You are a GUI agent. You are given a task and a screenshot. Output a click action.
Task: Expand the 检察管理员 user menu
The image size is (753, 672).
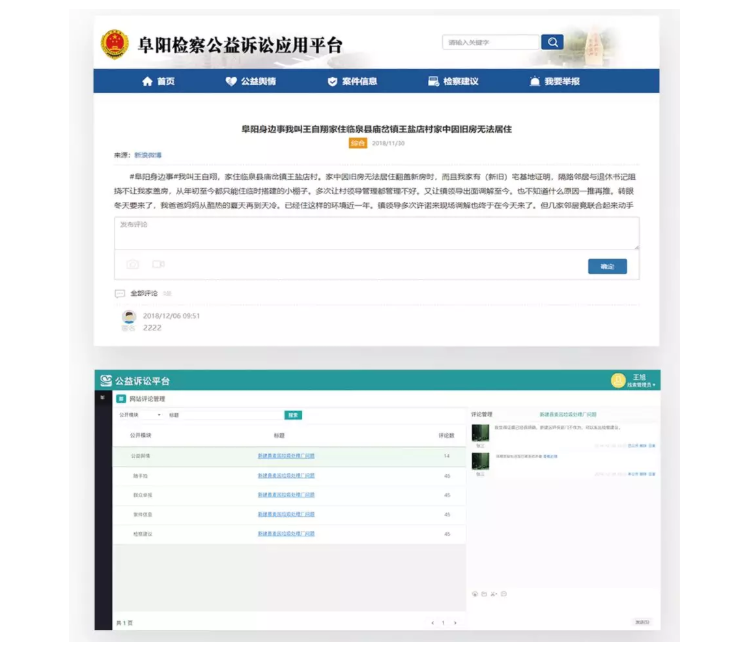pos(638,384)
